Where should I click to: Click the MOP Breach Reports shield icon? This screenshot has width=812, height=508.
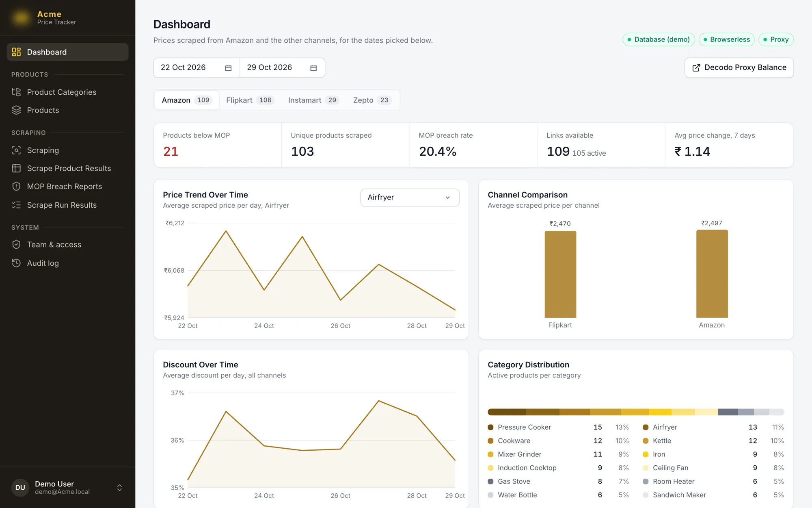[x=16, y=187]
